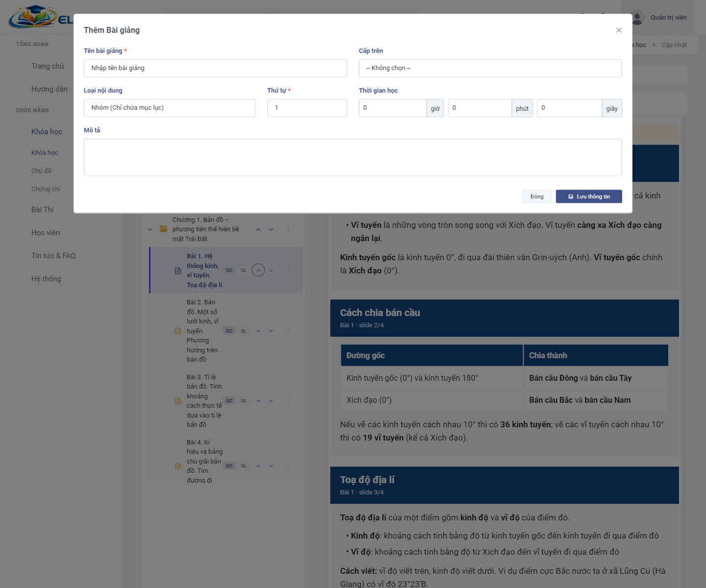Click the circled up arrow on Bài 1
Viewport: 706px width, 588px height.
(x=258, y=270)
